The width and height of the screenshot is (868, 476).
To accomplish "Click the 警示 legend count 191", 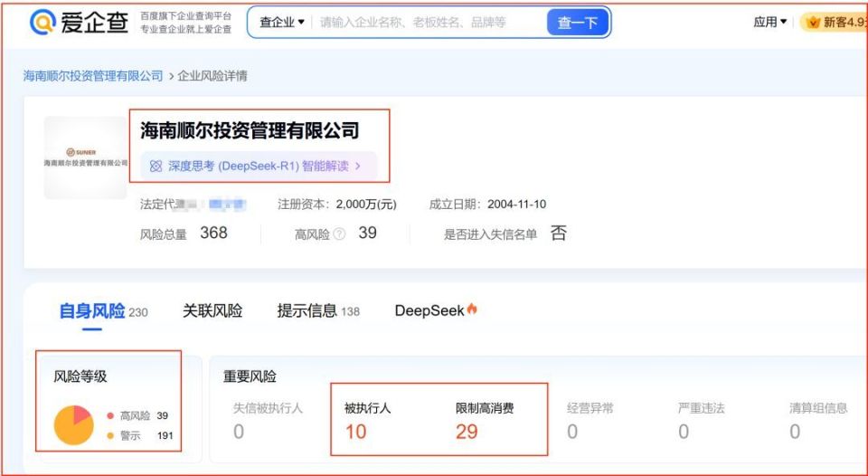I will 165,436.
